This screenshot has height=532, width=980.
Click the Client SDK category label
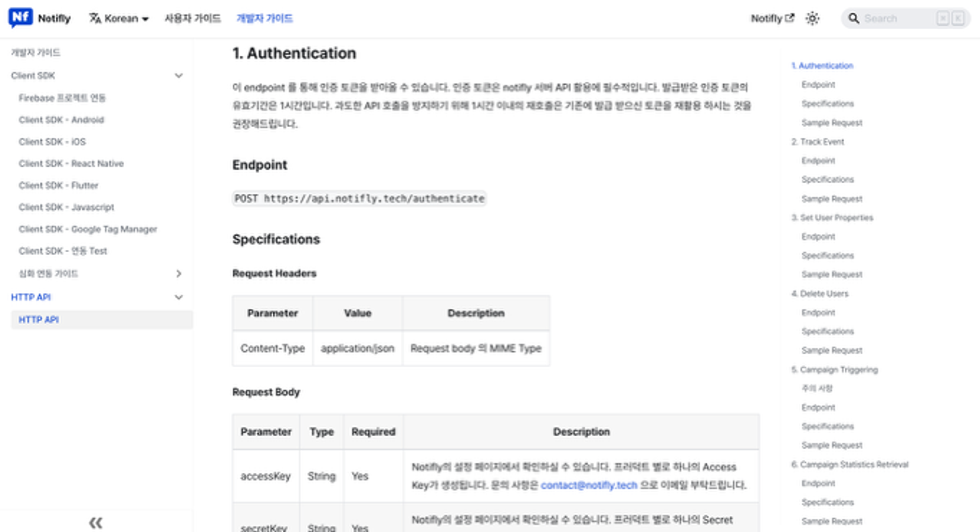click(x=33, y=75)
